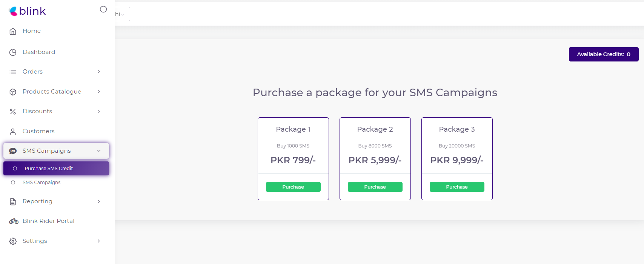Viewport: 644px width, 264px height.
Task: Click the Home house icon
Action: 13,31
